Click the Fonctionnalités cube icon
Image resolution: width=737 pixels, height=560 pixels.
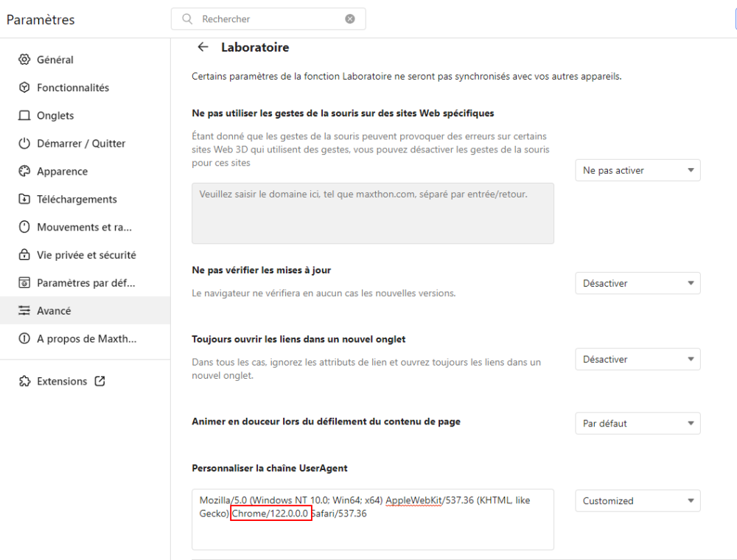click(x=24, y=88)
